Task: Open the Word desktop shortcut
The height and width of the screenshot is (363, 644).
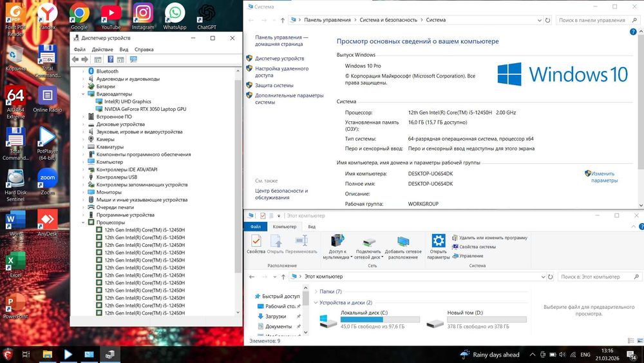Action: pos(15,223)
